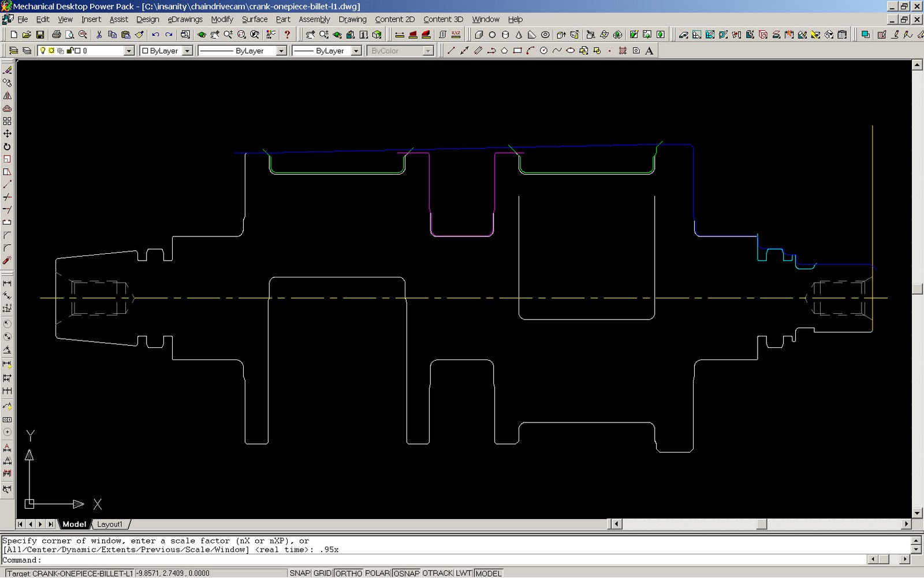Click the red question mark Help icon
Image resolution: width=924 pixels, height=578 pixels.
pos(287,35)
